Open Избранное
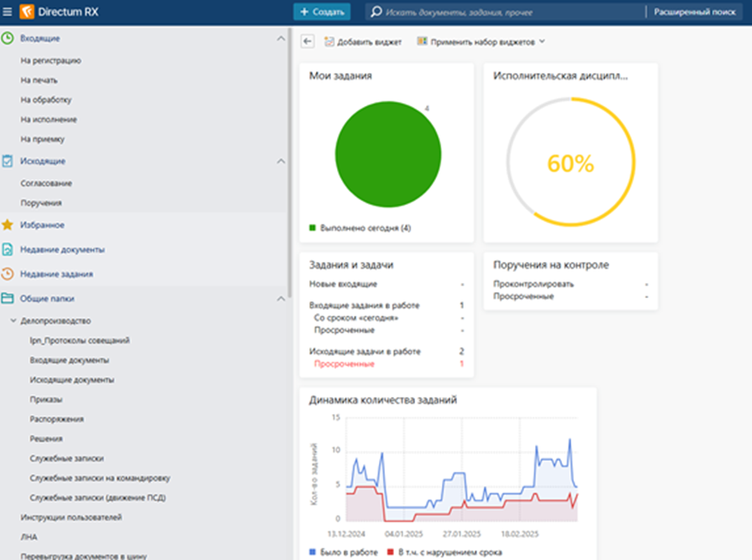752x560 pixels. [42, 225]
